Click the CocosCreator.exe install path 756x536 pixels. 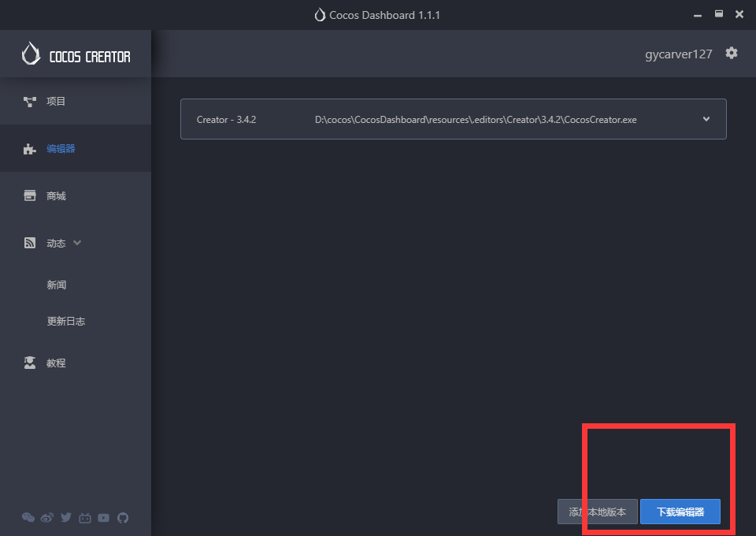[476, 120]
